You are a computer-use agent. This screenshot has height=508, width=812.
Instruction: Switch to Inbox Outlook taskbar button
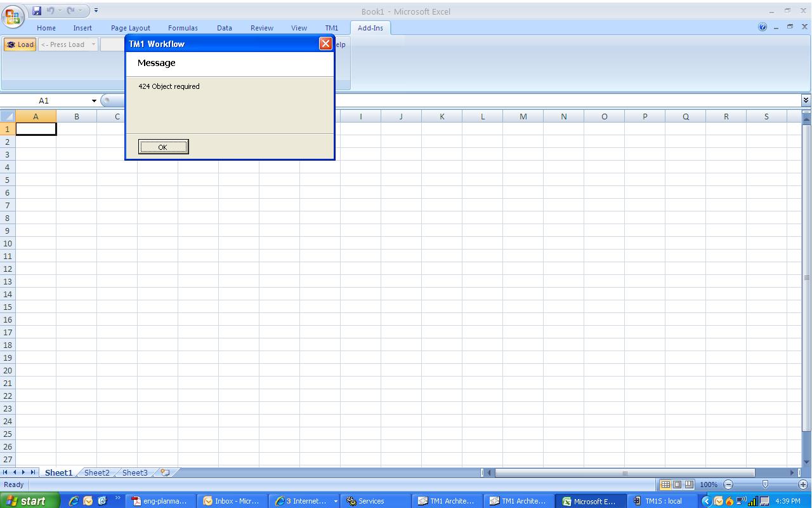[x=233, y=501]
